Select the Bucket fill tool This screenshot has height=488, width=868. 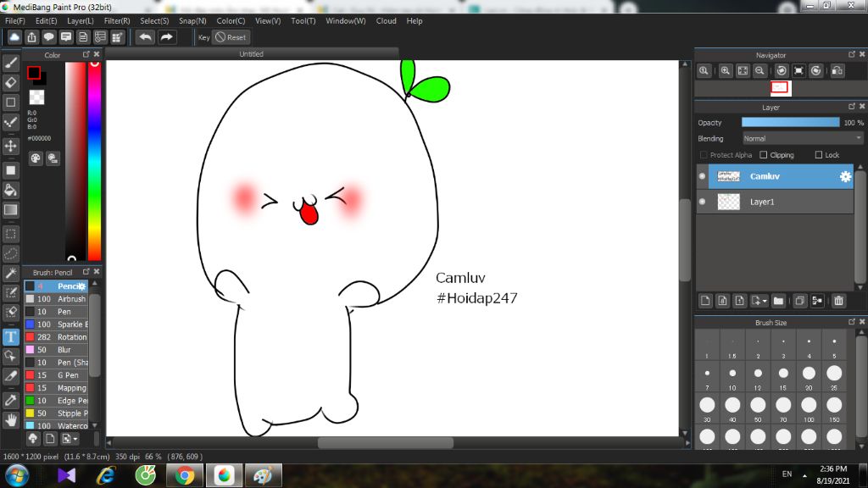point(10,191)
